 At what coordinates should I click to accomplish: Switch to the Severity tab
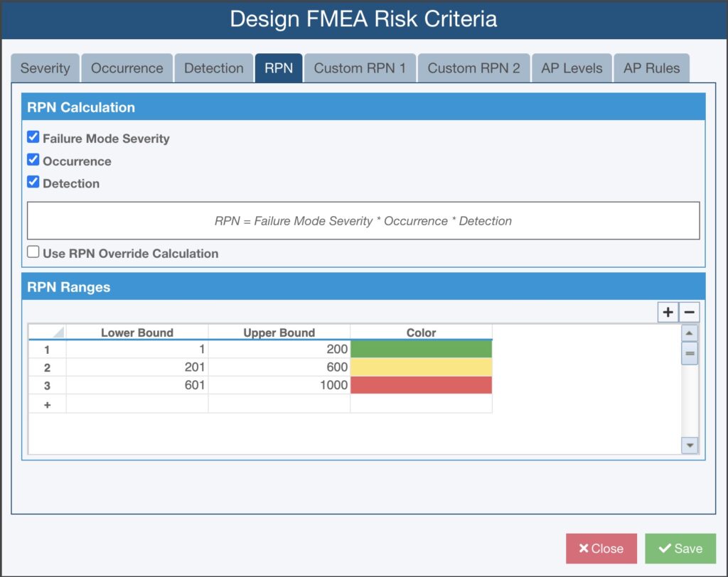click(x=45, y=68)
